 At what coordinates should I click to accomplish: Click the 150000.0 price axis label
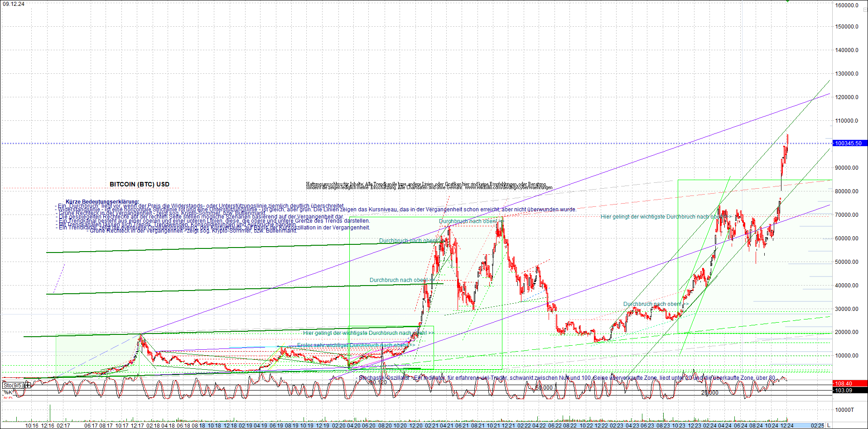coord(847,27)
